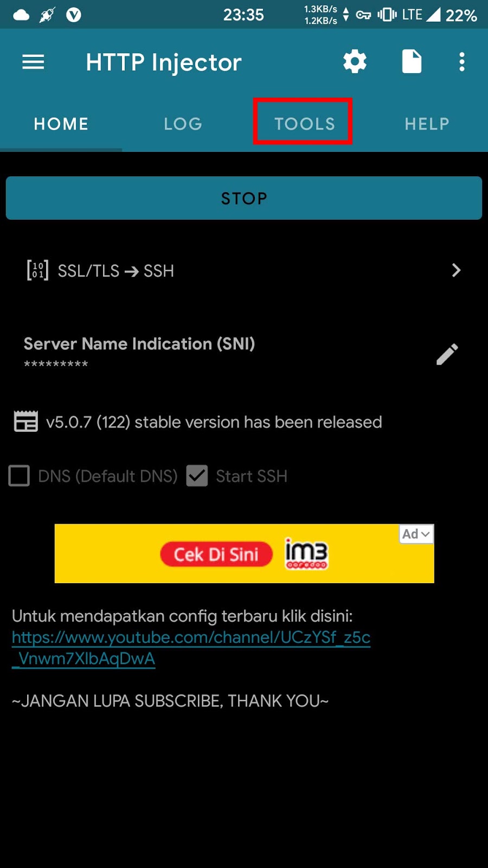This screenshot has height=868, width=488.
Task: Tap the news icon beside version notice
Action: 25,422
